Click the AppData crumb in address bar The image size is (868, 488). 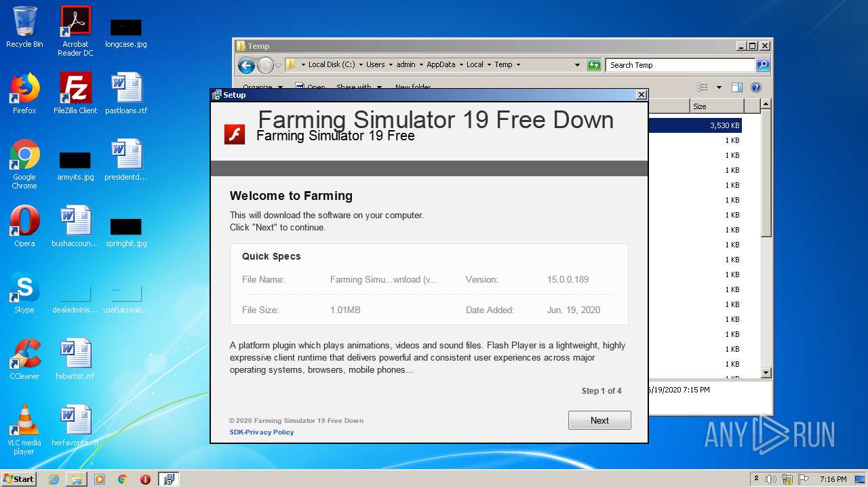[441, 65]
